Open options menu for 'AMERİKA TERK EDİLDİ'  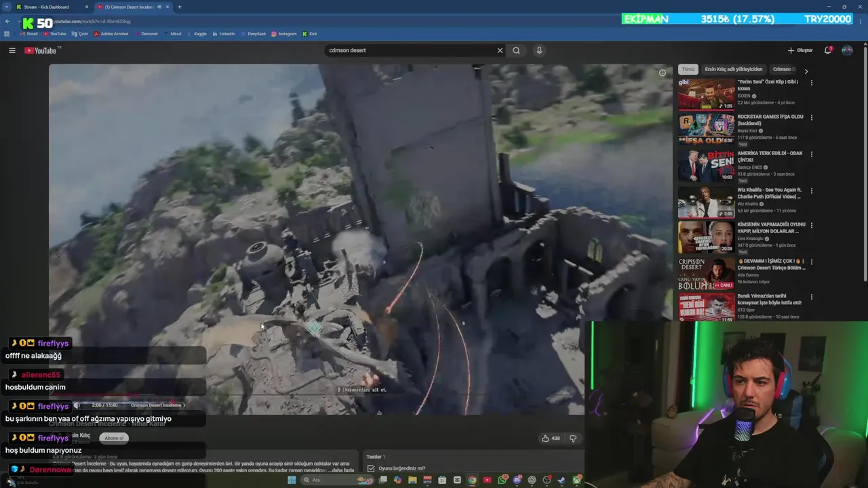[x=812, y=155]
